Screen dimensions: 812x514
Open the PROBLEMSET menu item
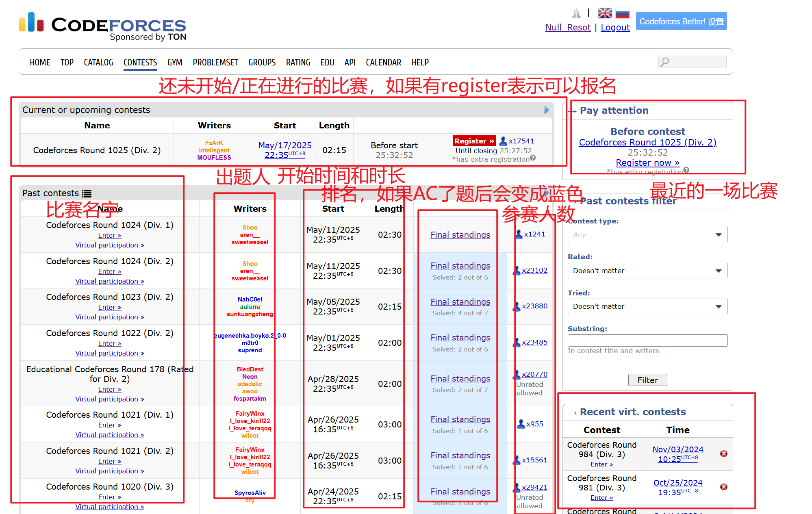pyautogui.click(x=215, y=62)
